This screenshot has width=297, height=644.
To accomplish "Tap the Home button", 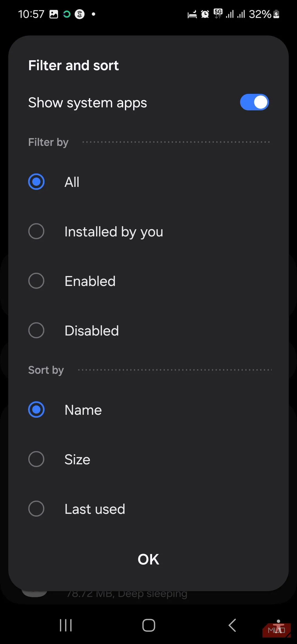I will click(x=148, y=625).
